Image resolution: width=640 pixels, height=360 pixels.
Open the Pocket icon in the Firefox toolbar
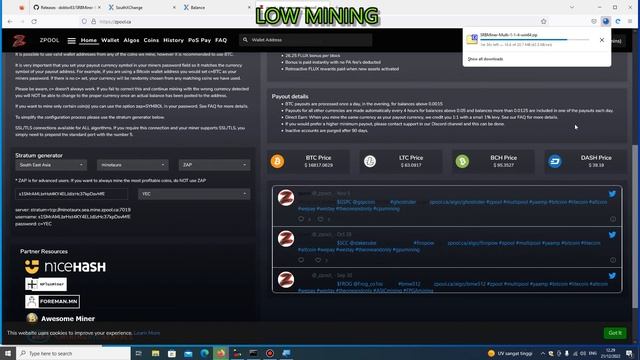(594, 21)
